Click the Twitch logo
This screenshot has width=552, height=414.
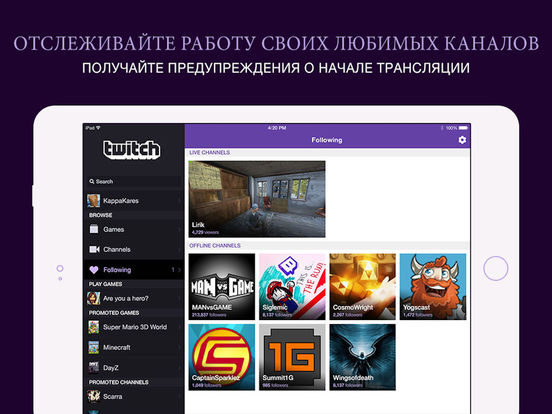(132, 150)
